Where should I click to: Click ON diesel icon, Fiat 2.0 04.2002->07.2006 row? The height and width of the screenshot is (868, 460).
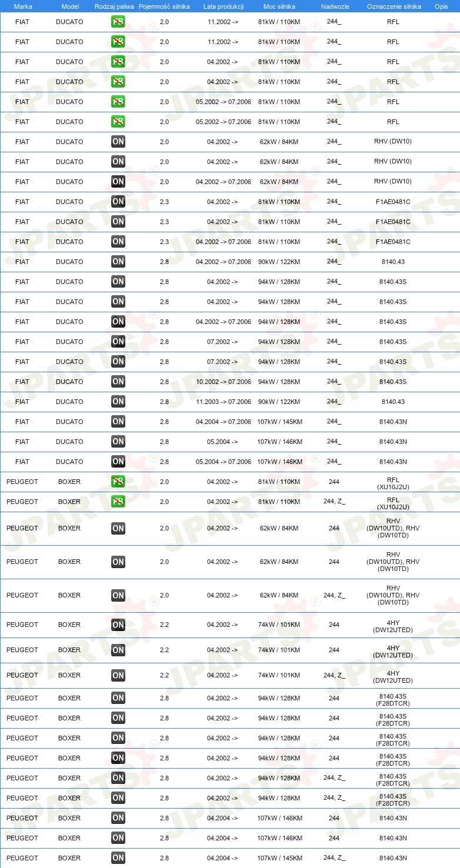(118, 182)
